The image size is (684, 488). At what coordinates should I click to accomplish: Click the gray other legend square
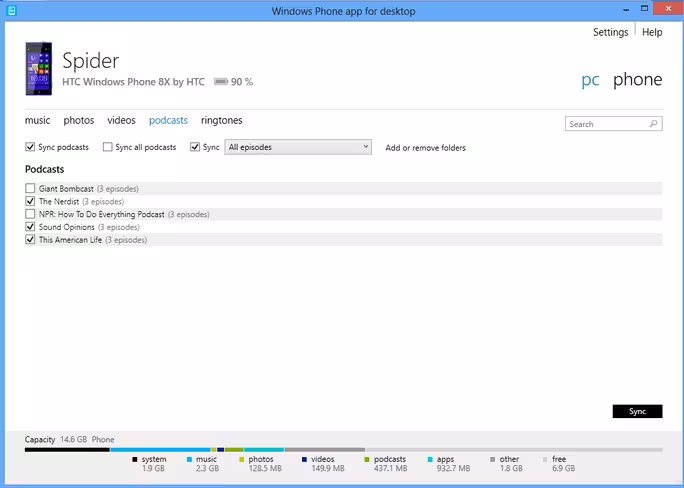pyautogui.click(x=492, y=459)
